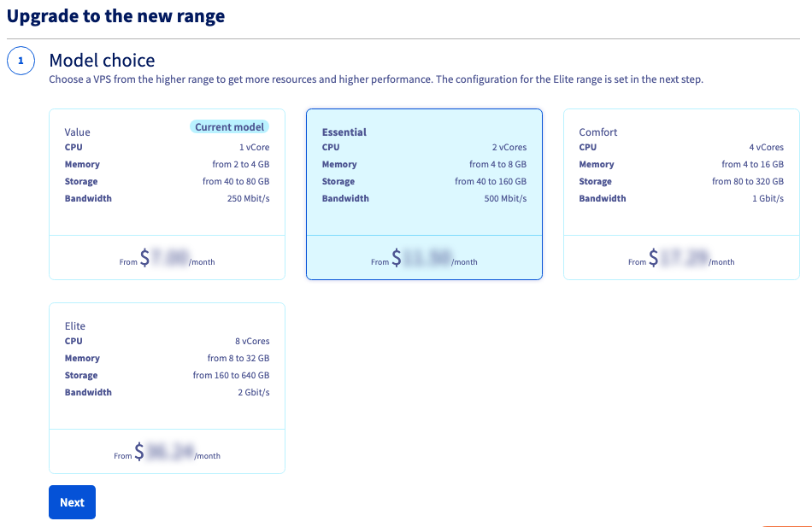The image size is (812, 527).
Task: Click the description text about Elite range
Action: click(x=376, y=79)
